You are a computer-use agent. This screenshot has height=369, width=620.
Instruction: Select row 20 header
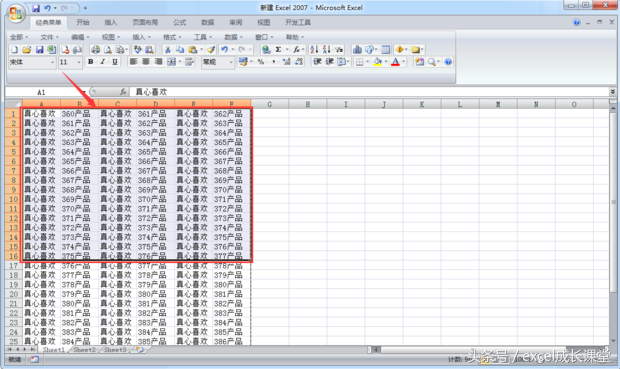[13, 294]
